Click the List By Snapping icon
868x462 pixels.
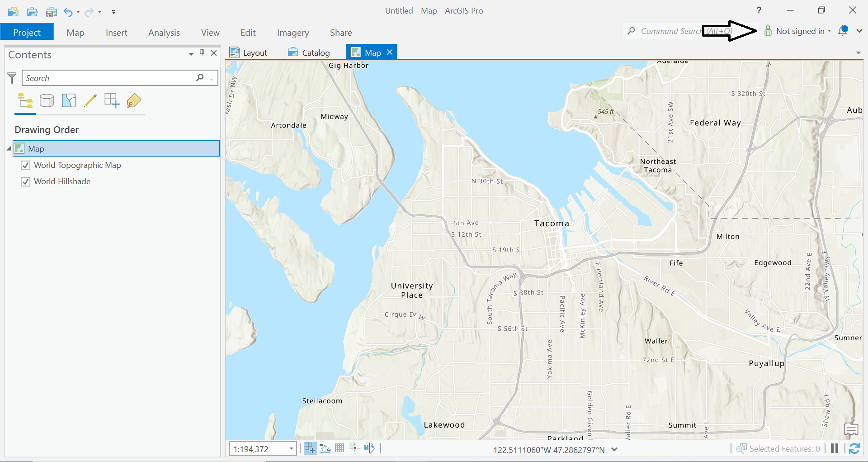point(112,100)
